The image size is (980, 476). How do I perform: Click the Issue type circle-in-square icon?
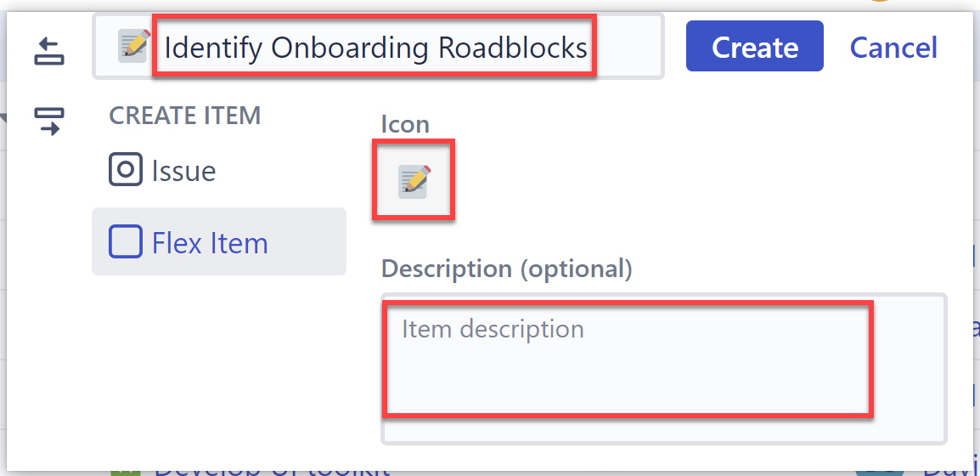click(125, 171)
